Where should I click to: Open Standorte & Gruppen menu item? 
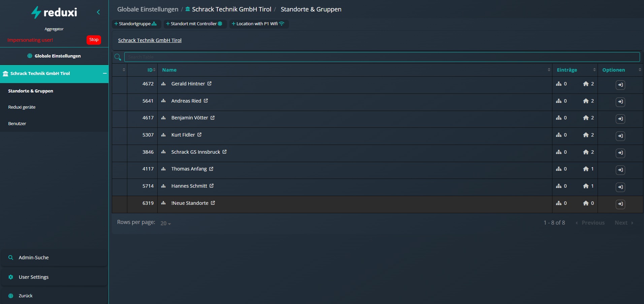pyautogui.click(x=31, y=91)
